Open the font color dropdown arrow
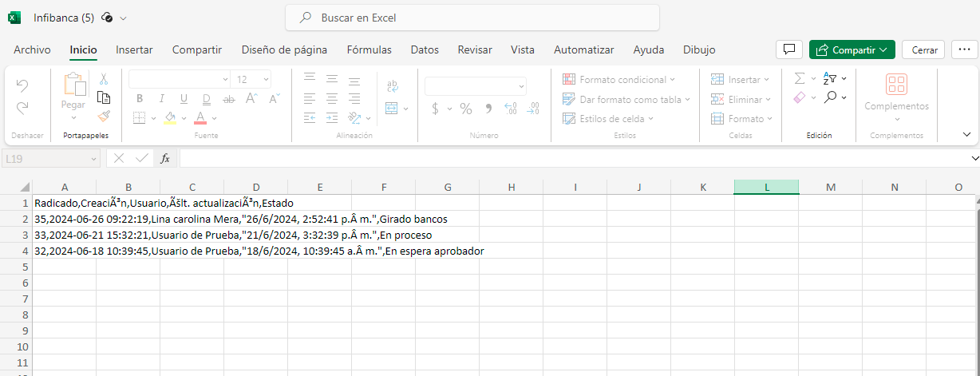Image resolution: width=980 pixels, height=376 pixels. 214,118
